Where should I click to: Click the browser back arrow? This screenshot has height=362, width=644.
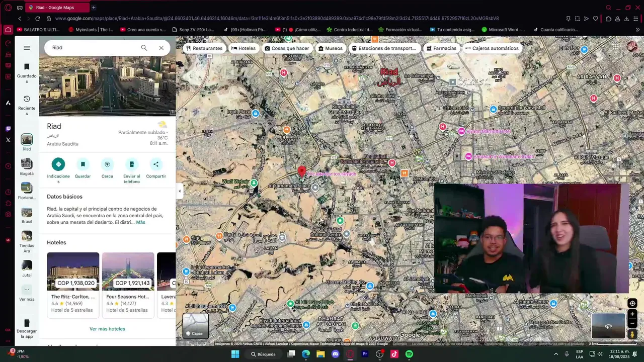click(20, 19)
